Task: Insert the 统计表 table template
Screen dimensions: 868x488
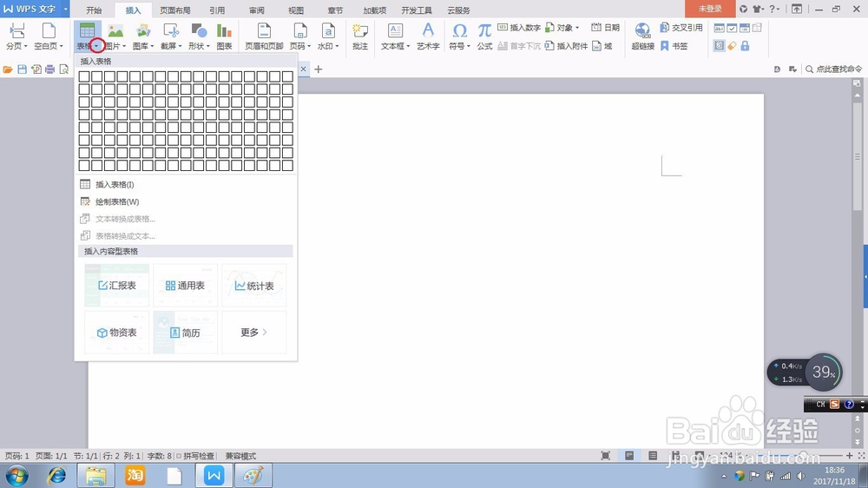Action: [x=254, y=286]
